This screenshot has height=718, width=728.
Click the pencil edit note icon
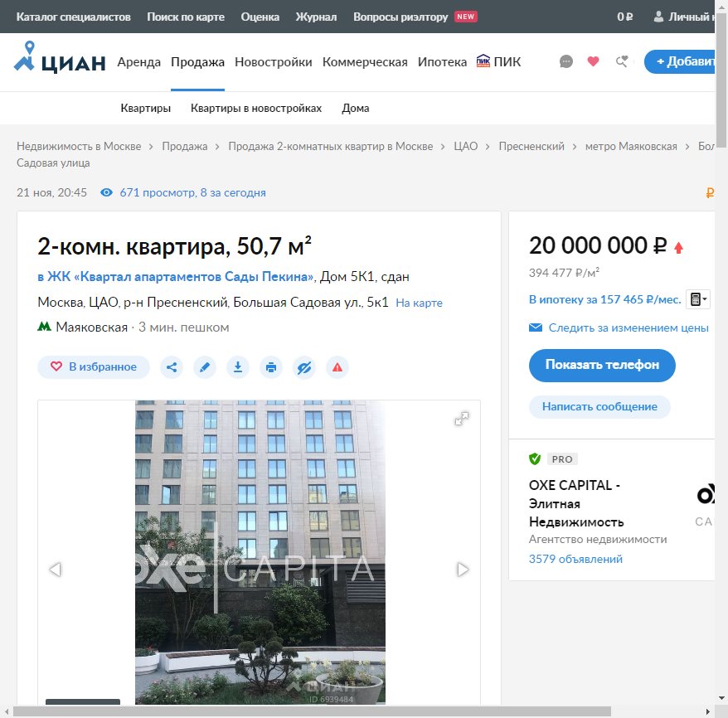205,367
